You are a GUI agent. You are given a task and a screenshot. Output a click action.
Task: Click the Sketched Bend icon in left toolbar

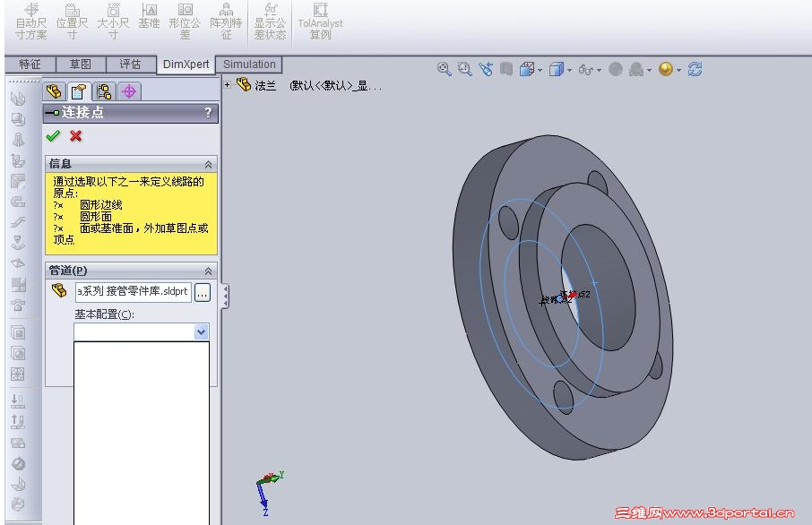(18, 243)
